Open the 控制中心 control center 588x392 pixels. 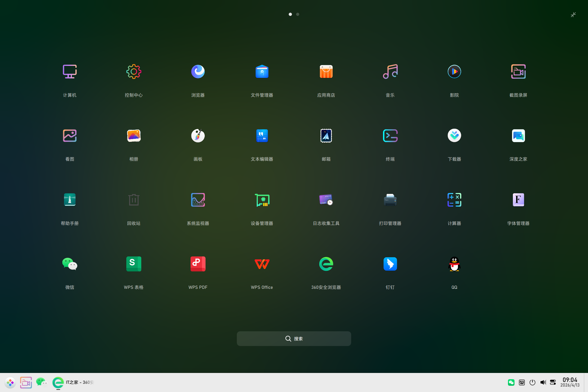click(x=134, y=72)
